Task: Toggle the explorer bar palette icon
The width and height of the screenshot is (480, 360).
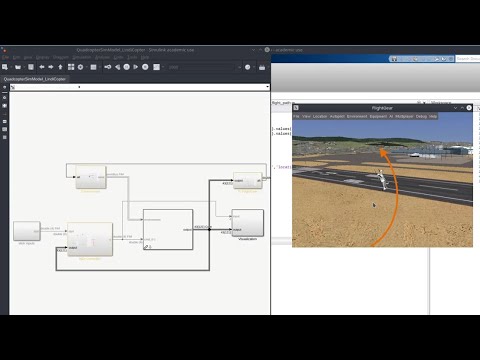Action: click(x=5, y=87)
